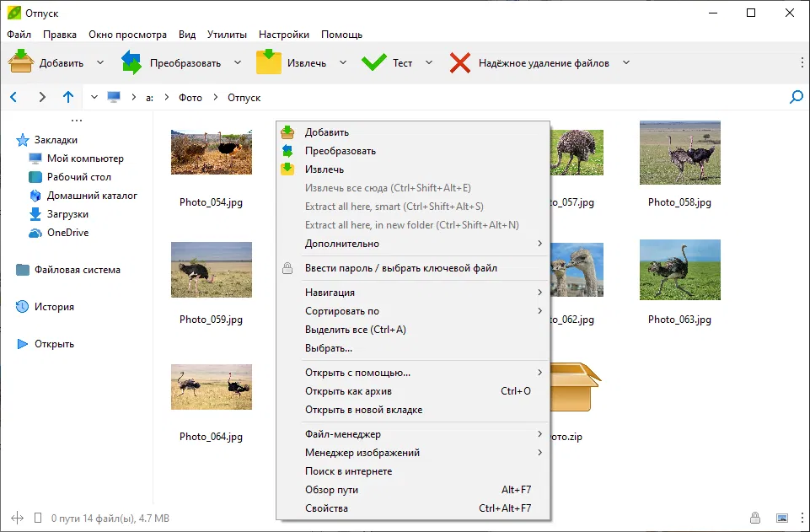The image size is (810, 532).
Task: Click the red X secure delete icon
Action: tap(459, 63)
